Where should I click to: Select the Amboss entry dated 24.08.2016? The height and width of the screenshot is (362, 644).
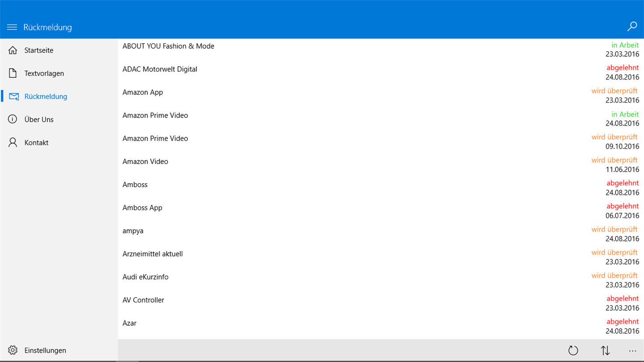381,188
